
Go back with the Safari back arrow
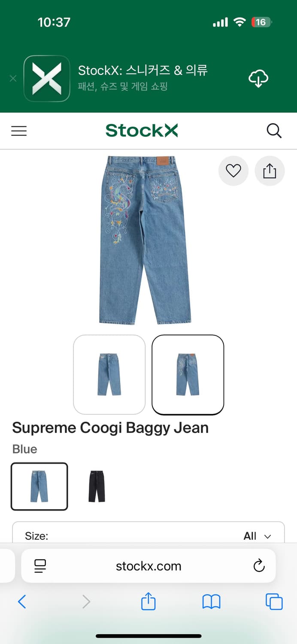(22, 601)
